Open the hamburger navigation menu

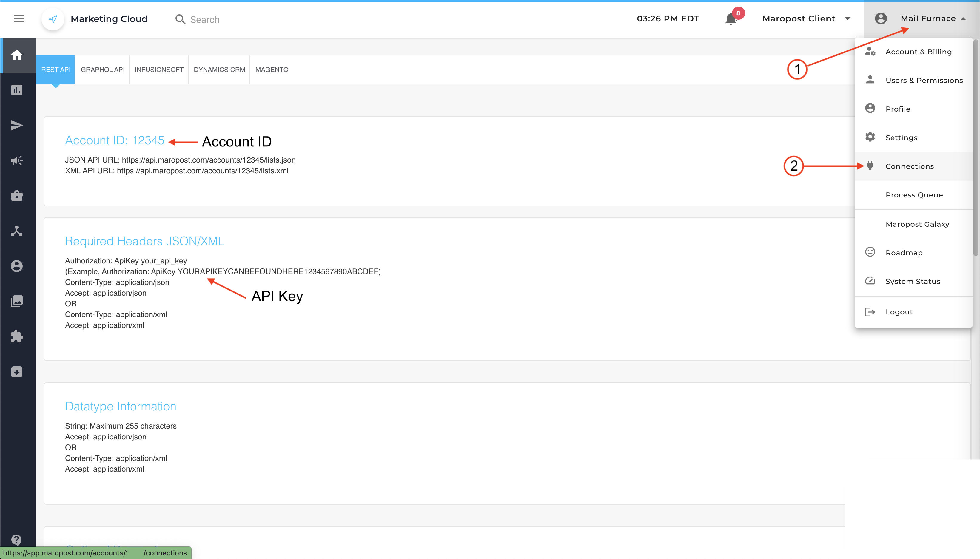(19, 19)
